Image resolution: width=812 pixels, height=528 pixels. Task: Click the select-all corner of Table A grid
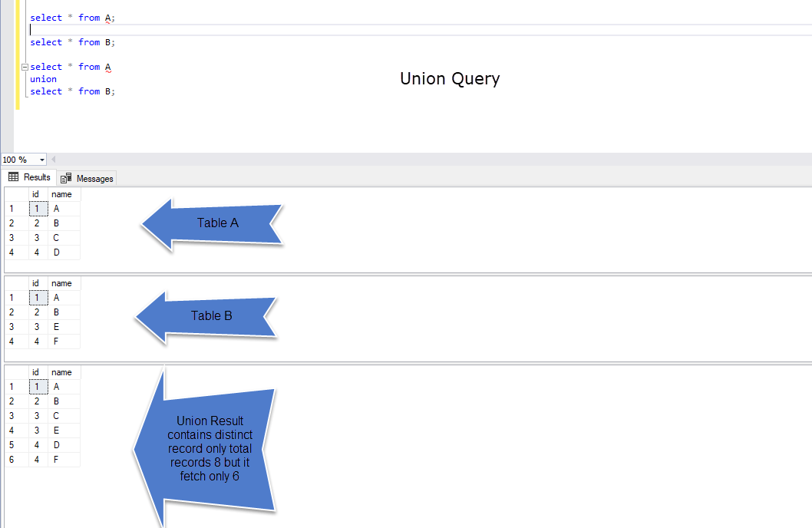click(x=17, y=193)
